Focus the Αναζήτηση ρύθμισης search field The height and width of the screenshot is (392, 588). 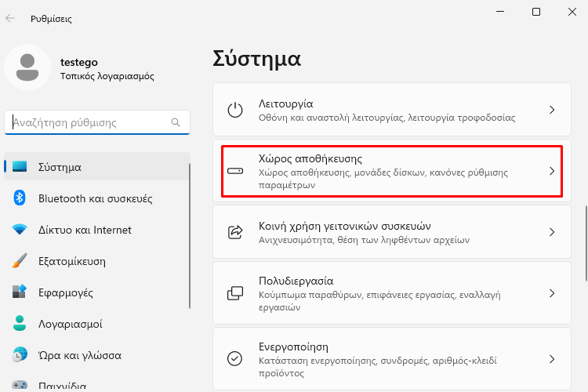click(x=97, y=122)
